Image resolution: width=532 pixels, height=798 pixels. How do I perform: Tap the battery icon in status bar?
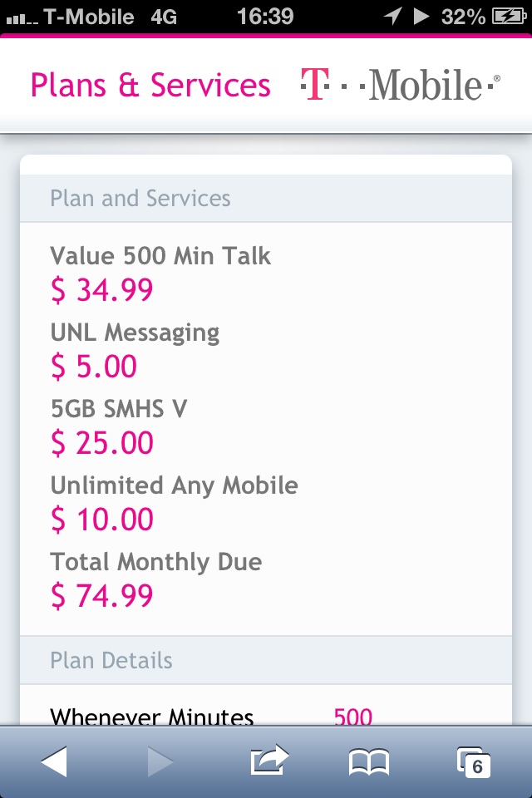(509, 17)
